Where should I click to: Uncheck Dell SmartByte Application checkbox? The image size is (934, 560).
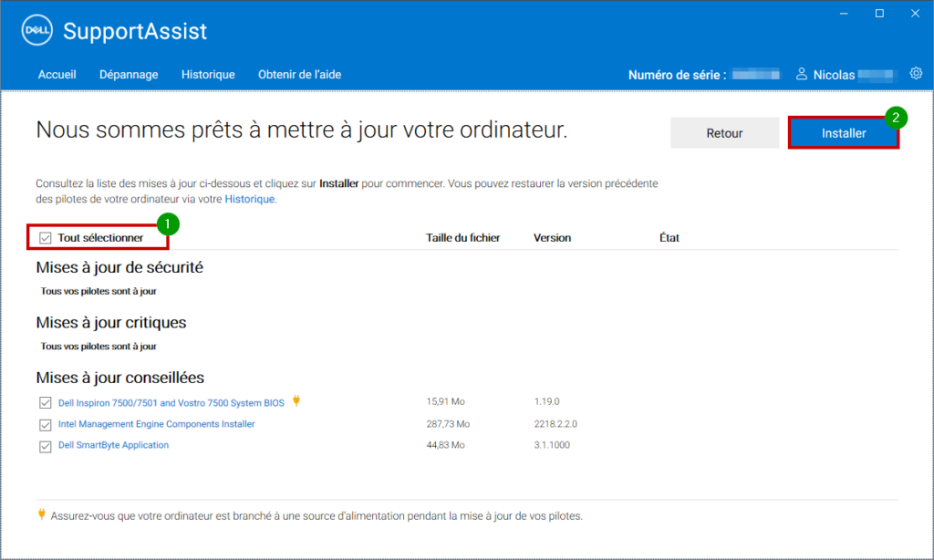(x=46, y=446)
